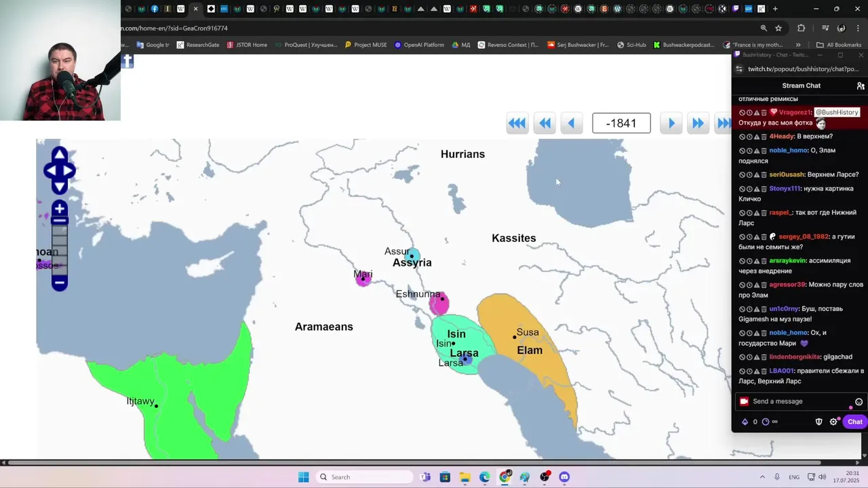Send message with purple Chat button
This screenshot has width=868, height=488.
[x=854, y=422]
